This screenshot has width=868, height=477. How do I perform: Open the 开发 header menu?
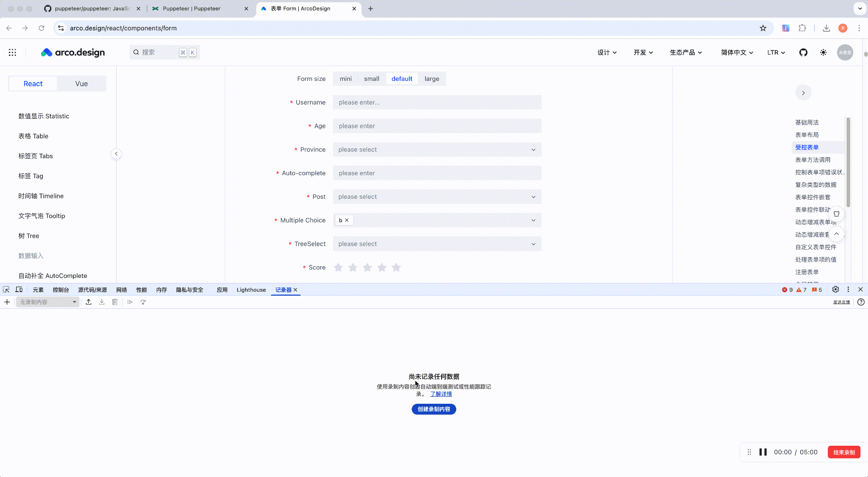643,52
